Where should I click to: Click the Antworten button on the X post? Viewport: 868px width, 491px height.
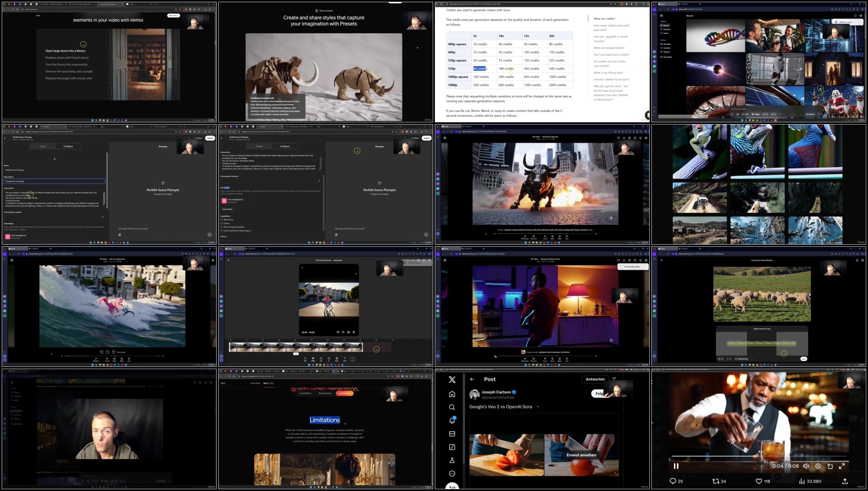(x=595, y=379)
